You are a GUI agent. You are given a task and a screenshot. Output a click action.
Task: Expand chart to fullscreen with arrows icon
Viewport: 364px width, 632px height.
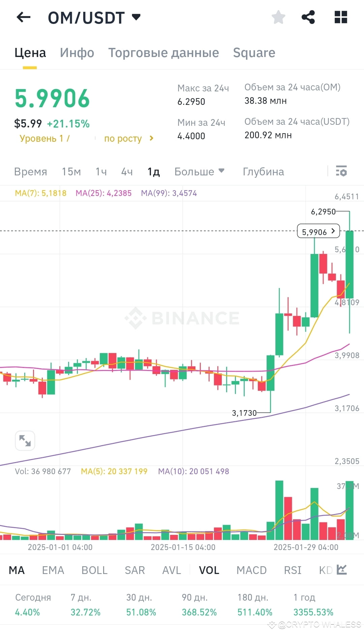click(x=25, y=440)
